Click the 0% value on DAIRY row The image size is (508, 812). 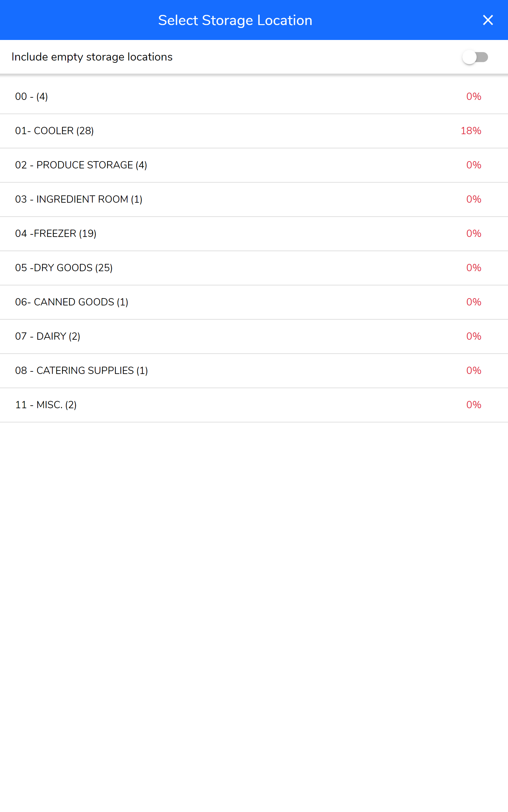point(473,337)
